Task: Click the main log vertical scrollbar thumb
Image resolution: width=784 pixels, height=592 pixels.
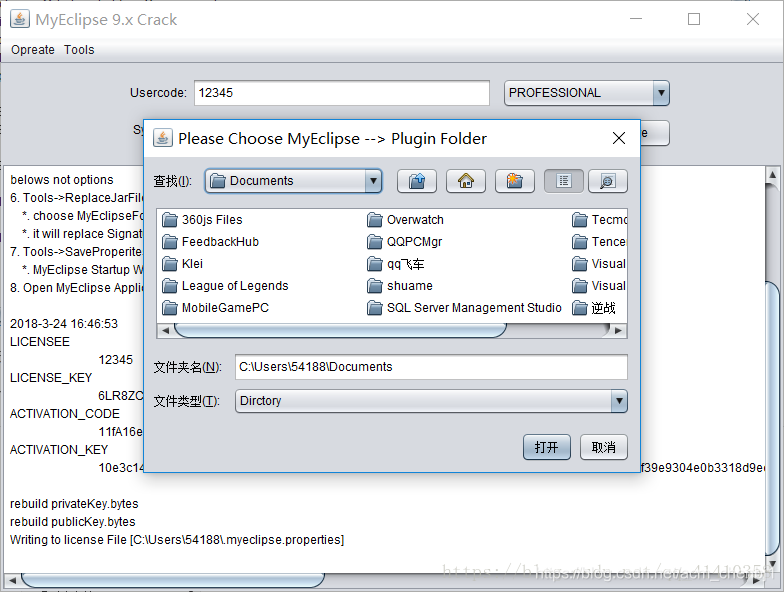Action: [x=772, y=420]
